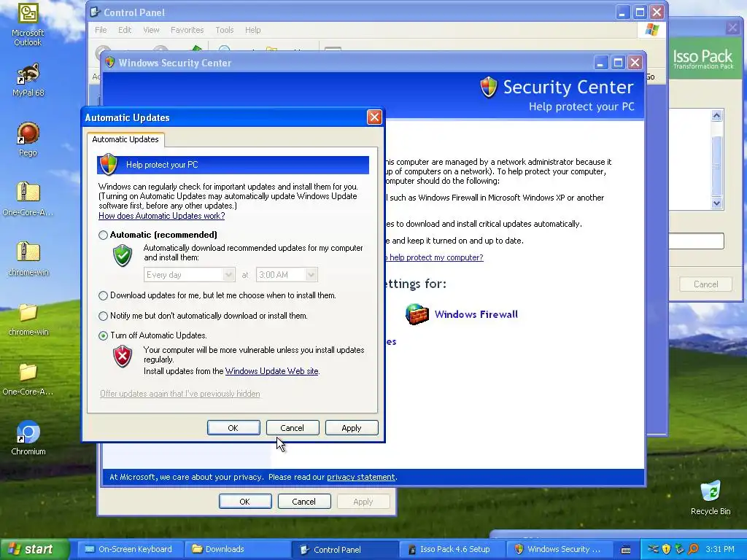Click Cancel in Automatic Updates dialog

[x=292, y=427]
